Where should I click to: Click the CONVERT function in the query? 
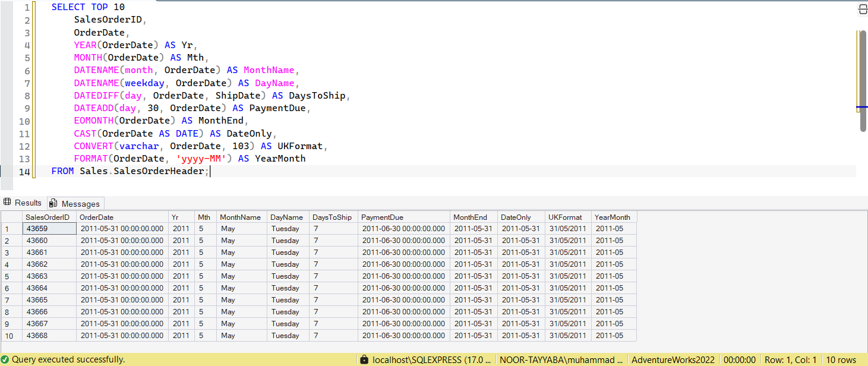tap(93, 146)
